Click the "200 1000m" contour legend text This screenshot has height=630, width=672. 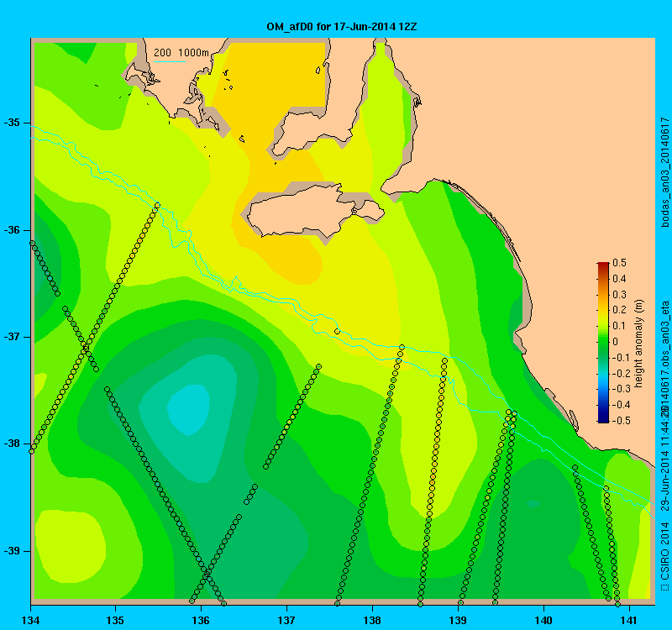tap(181, 53)
